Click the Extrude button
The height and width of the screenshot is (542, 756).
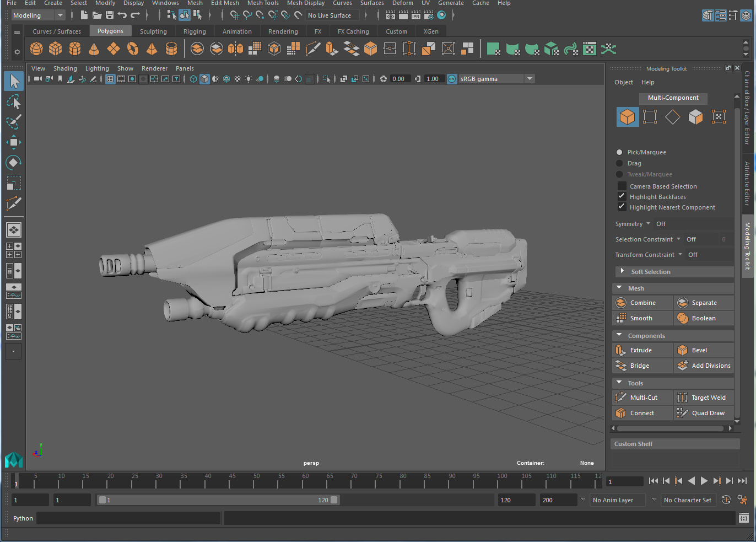coord(642,350)
